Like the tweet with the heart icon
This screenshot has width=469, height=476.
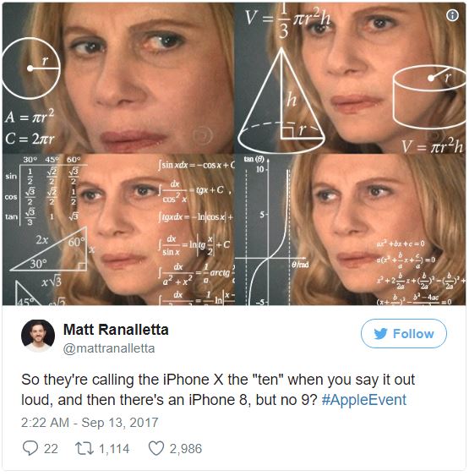pyautogui.click(x=156, y=448)
